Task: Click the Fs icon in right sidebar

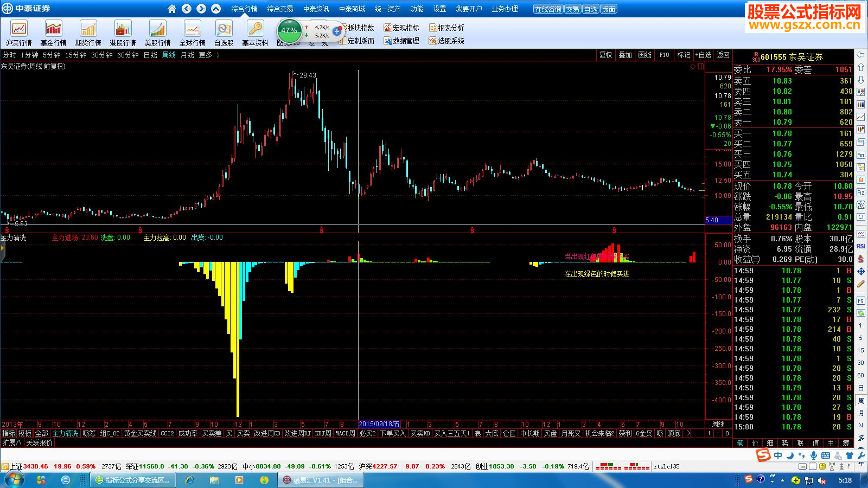Action: coord(861,300)
